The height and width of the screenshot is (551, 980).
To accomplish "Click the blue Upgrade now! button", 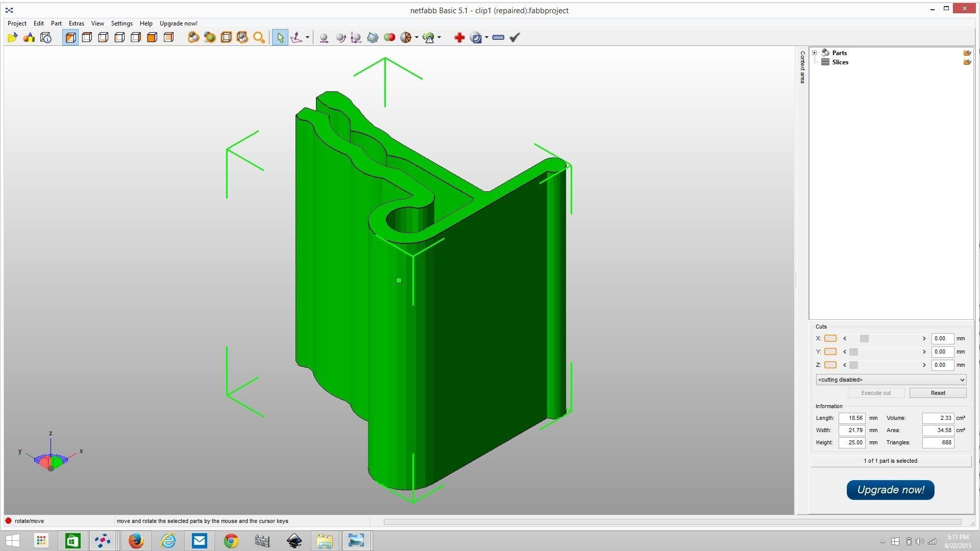I will (x=890, y=490).
